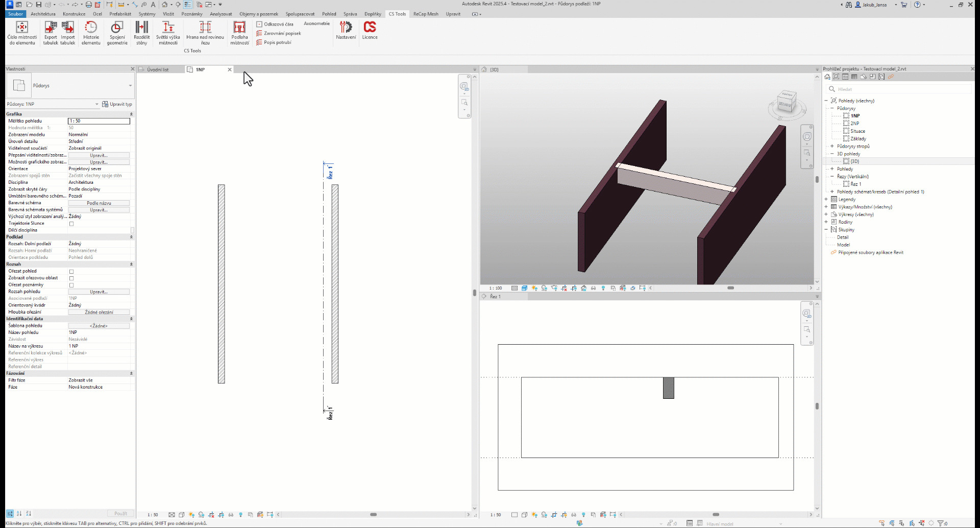The height and width of the screenshot is (528, 980).
Task: Click the print icon in quick access toolbar
Action: click(88, 5)
